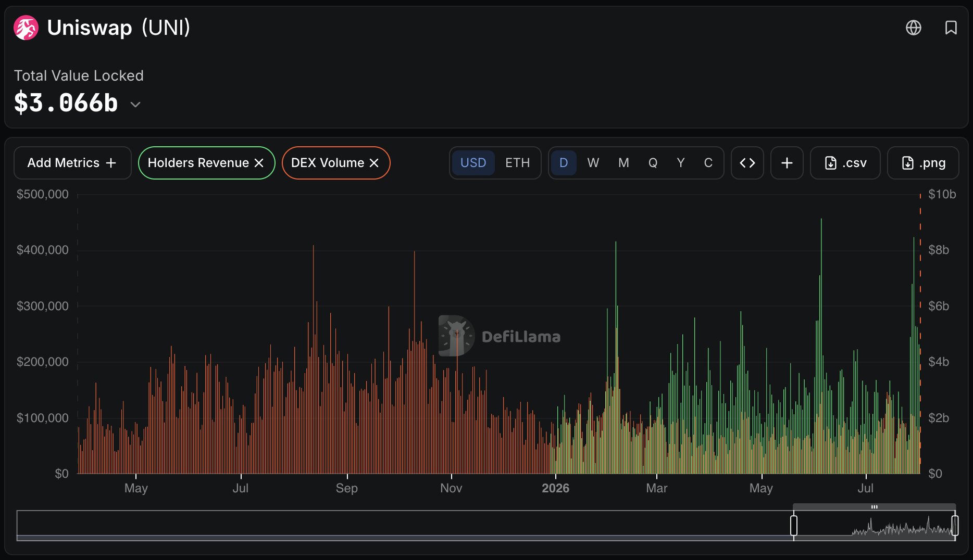The height and width of the screenshot is (560, 973).
Task: Click the Uniswap unicorn logo icon
Action: tap(26, 28)
